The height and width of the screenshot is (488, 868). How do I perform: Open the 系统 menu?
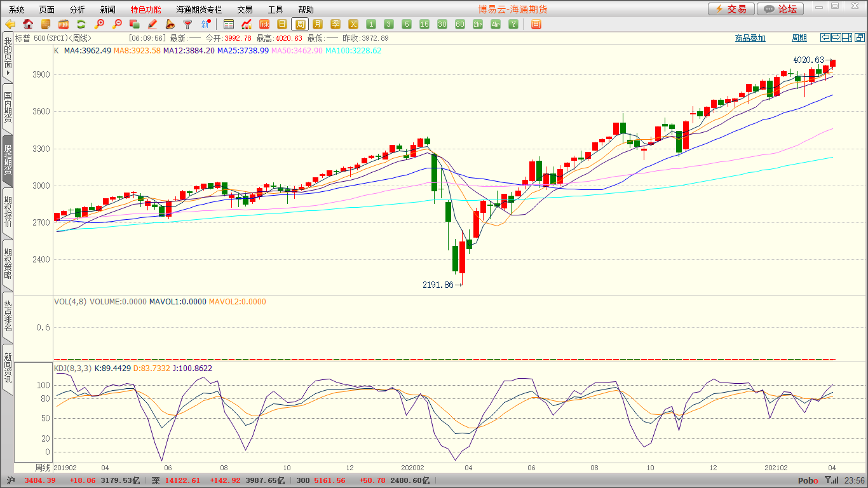(17, 10)
